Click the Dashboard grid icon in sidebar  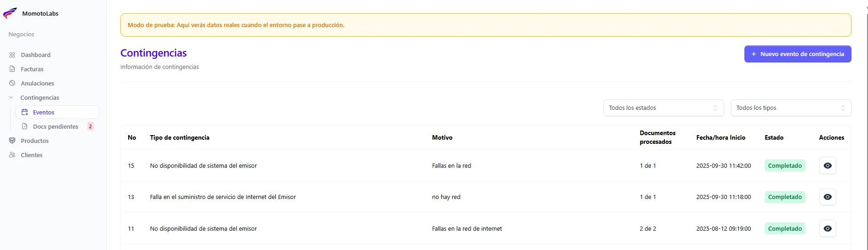pyautogui.click(x=12, y=55)
